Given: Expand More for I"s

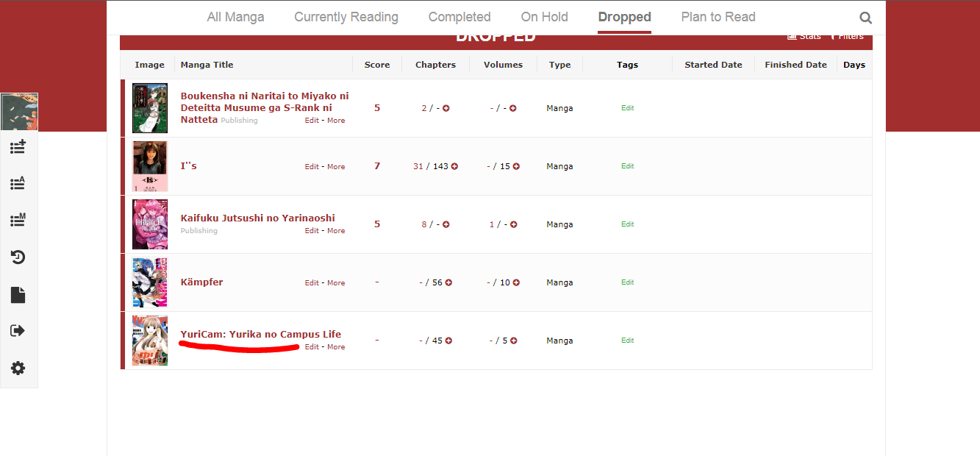Looking at the screenshot, I should (x=336, y=167).
